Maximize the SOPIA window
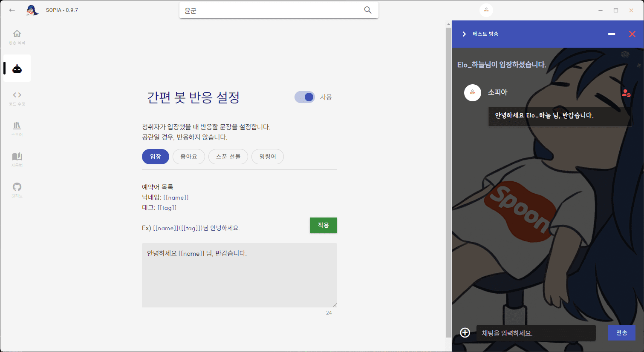 click(x=616, y=10)
